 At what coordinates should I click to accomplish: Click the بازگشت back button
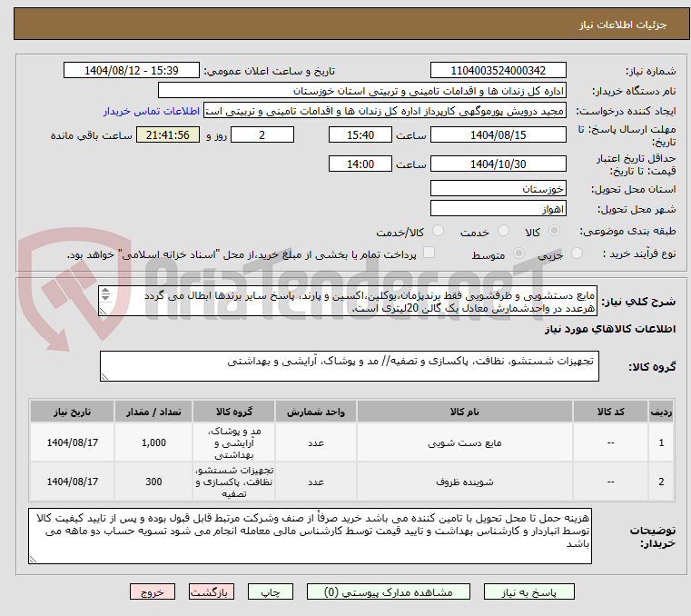coord(212,591)
